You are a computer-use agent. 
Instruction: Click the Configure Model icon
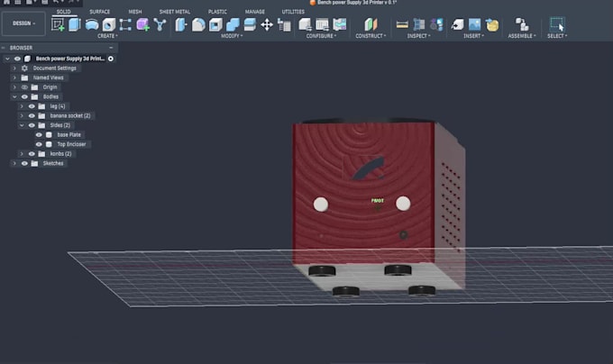(305, 24)
